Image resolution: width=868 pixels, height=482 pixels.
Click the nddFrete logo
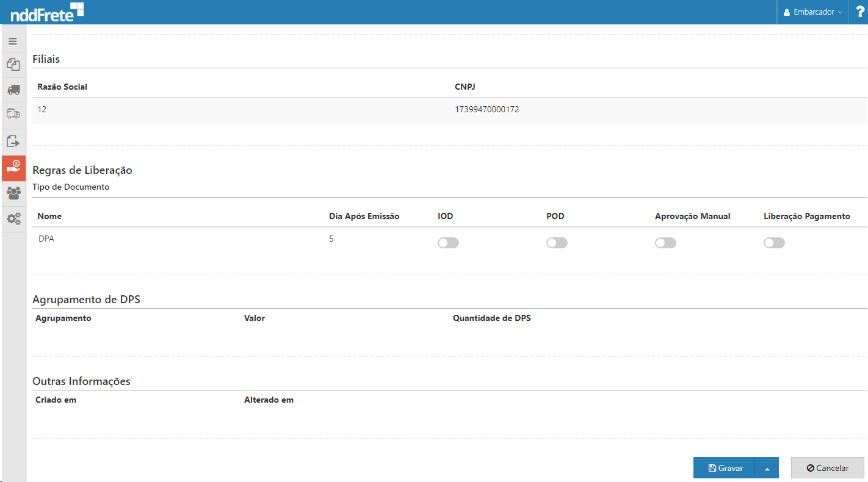pyautogui.click(x=47, y=12)
